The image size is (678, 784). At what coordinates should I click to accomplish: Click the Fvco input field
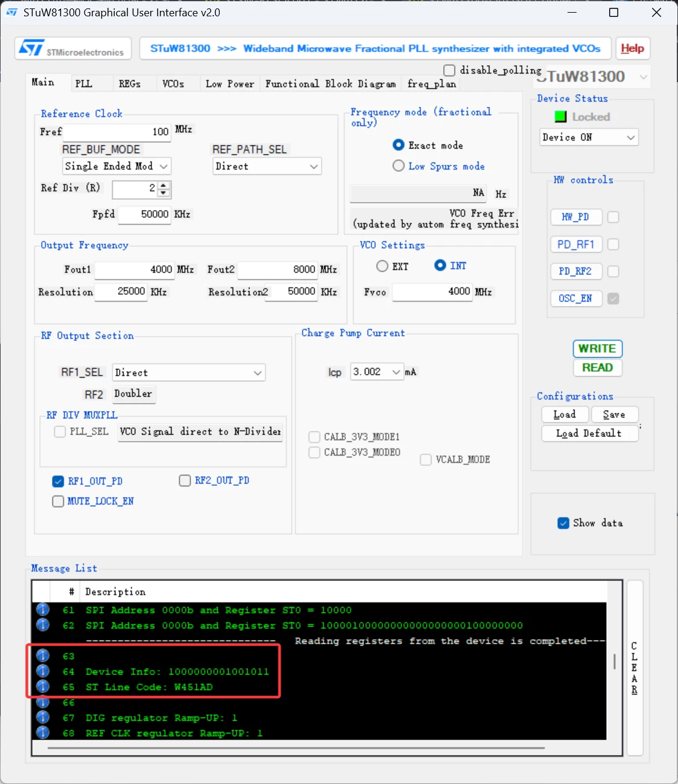coord(432,292)
